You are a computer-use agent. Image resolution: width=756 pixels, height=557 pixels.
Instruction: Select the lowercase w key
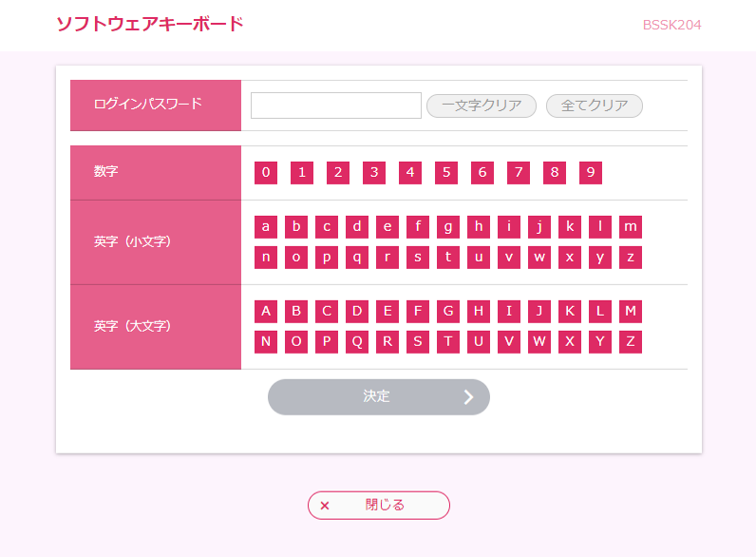point(539,258)
